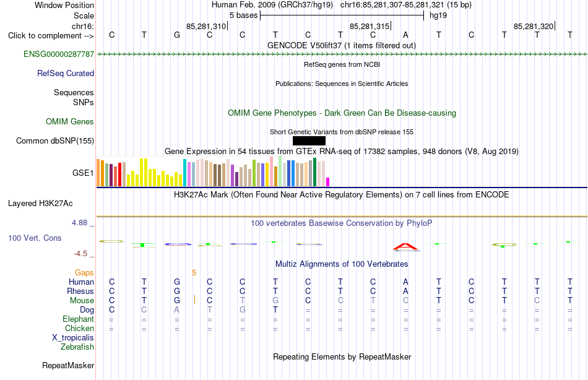Image resolution: width=588 pixels, height=380 pixels.
Task: Open ENSG00000287787 track label
Action: click(x=59, y=54)
